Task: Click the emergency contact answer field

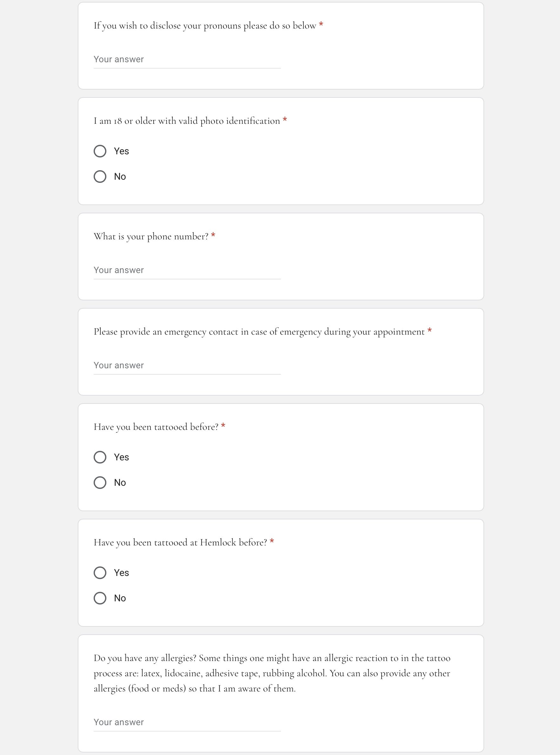Action: [x=187, y=366]
